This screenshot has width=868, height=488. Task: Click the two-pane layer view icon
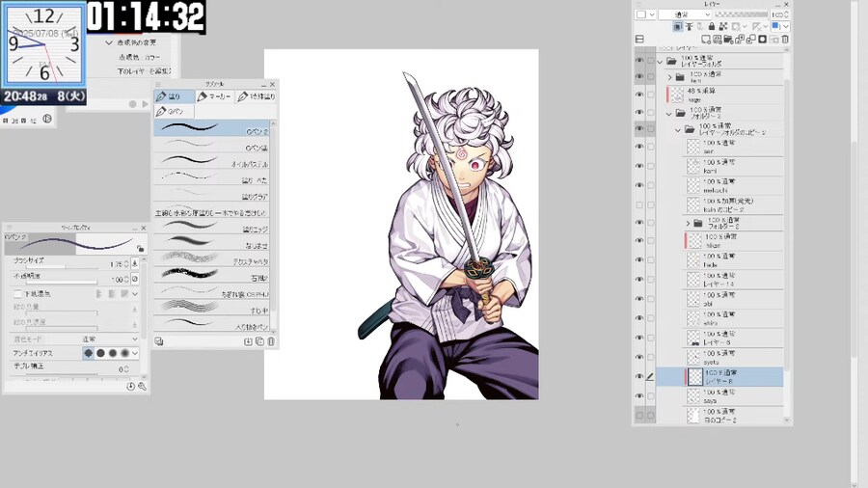tap(639, 40)
